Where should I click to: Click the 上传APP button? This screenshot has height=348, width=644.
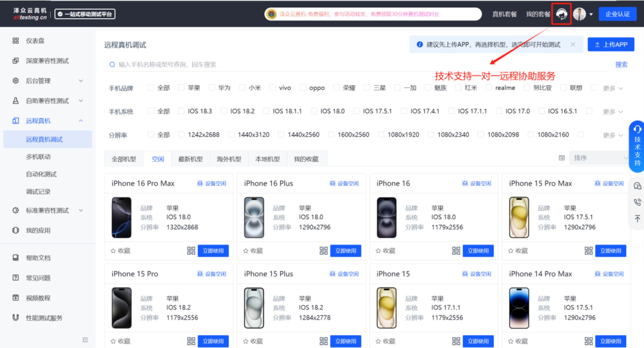(611, 45)
